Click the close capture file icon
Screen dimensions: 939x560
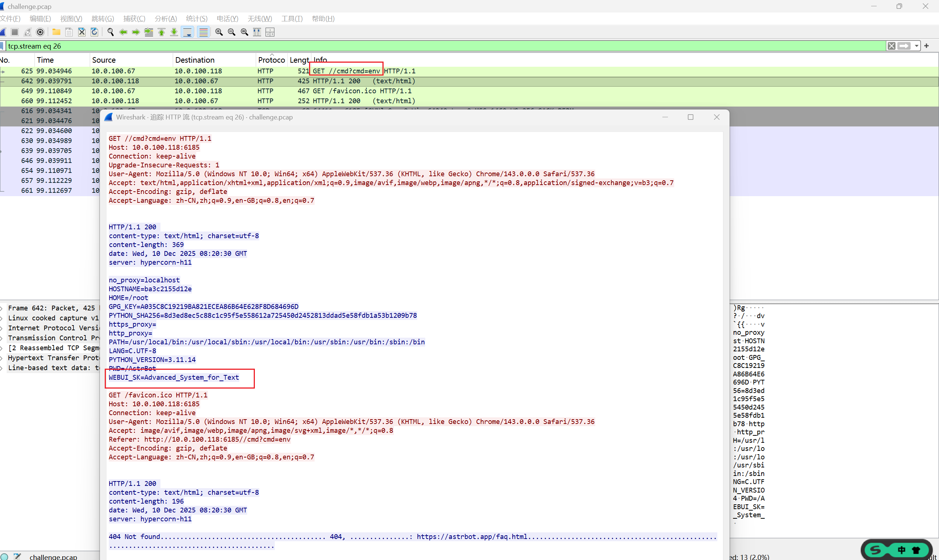pyautogui.click(x=82, y=32)
